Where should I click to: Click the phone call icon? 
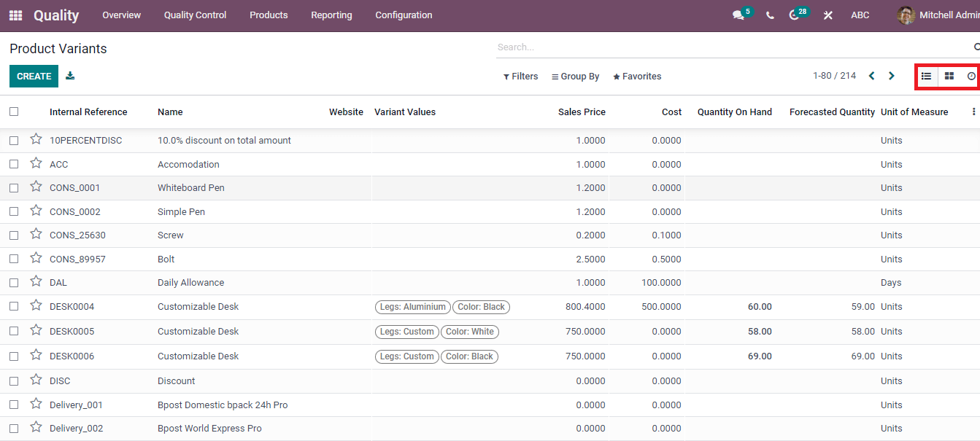(x=770, y=15)
